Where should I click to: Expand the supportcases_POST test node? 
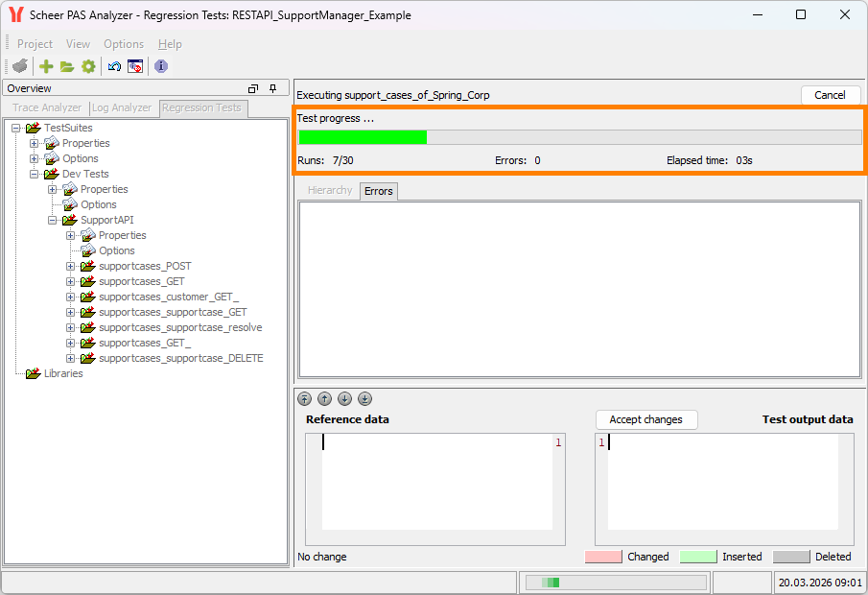70,266
